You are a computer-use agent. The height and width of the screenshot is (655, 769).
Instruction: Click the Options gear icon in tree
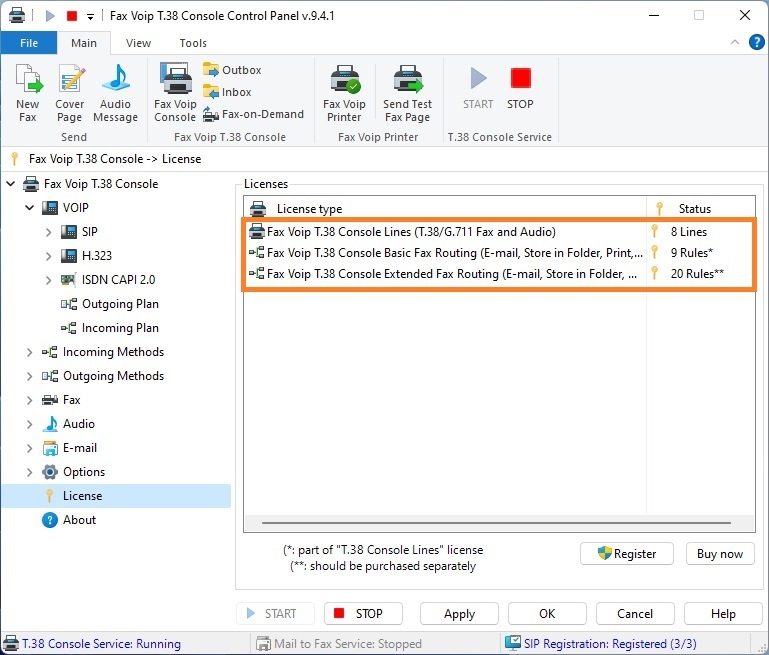tap(50, 472)
